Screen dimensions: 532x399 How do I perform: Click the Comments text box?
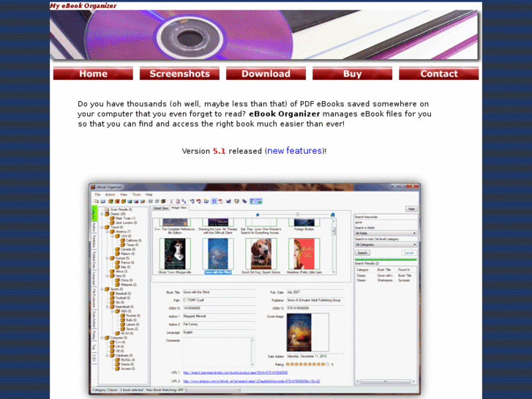pyautogui.click(x=218, y=352)
